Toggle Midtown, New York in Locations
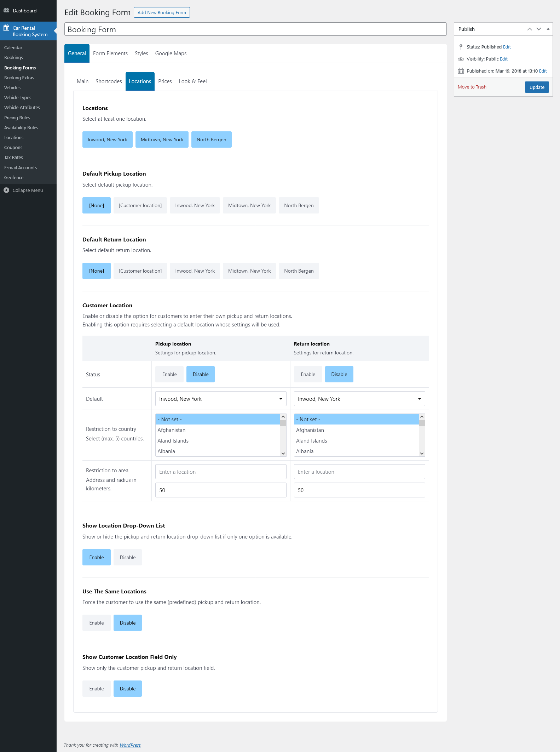 click(162, 139)
